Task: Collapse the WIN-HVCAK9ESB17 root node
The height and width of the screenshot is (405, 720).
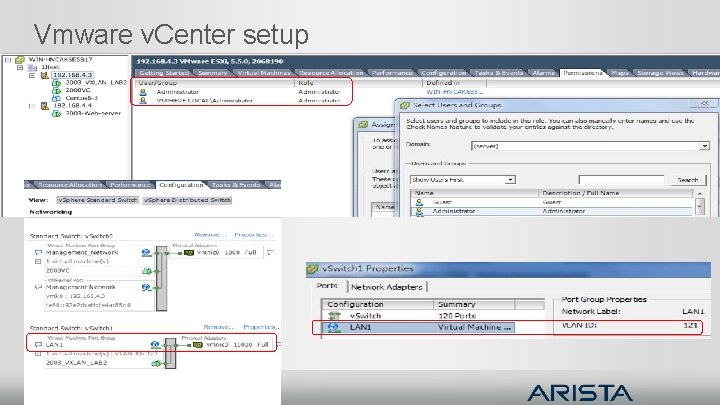Action: (x=8, y=60)
